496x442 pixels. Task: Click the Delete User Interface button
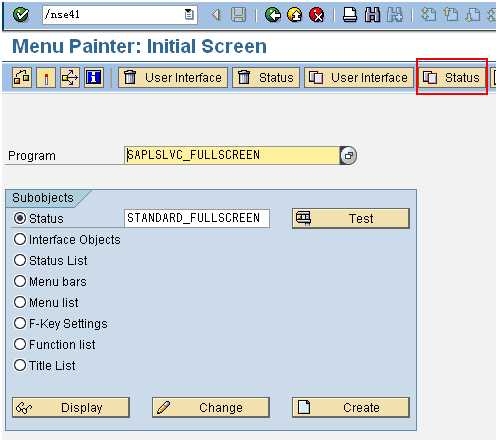[173, 78]
